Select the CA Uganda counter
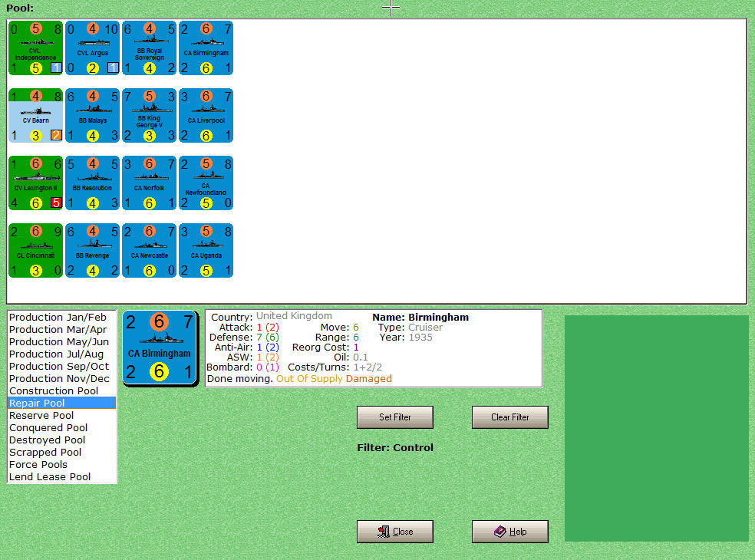Image resolution: width=755 pixels, height=560 pixels. (206, 250)
